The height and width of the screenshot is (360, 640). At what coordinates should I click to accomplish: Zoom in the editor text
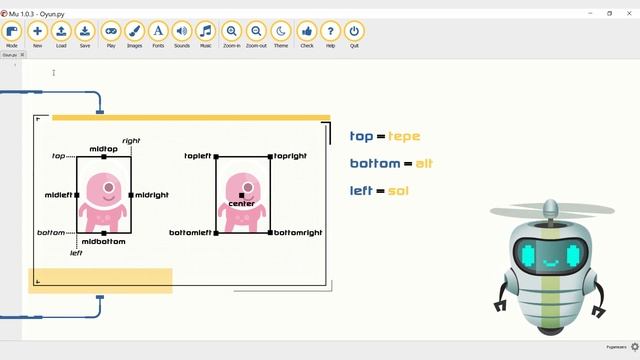[231, 35]
